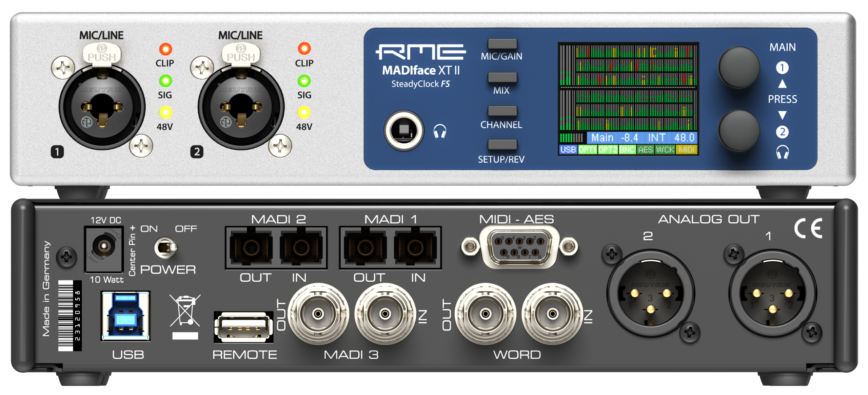Click the MIC/GAIN button
Viewport: 868px width, 395px height.
[502, 44]
